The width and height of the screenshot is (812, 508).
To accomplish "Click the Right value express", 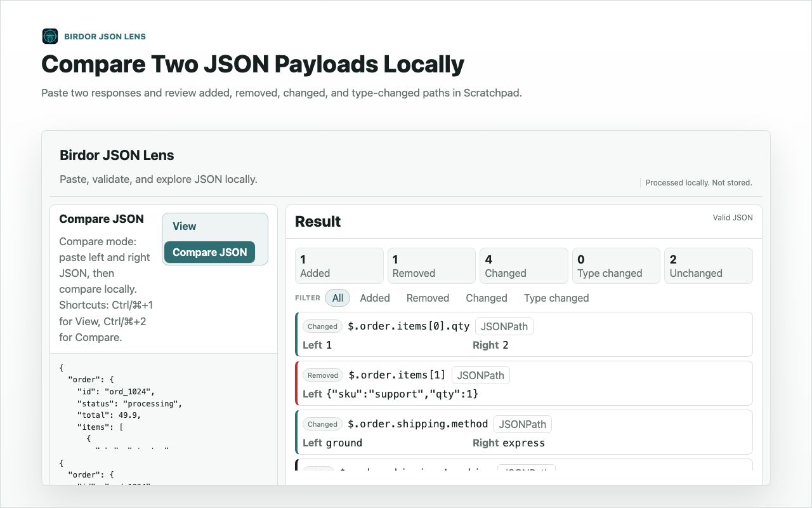I will click(x=523, y=443).
